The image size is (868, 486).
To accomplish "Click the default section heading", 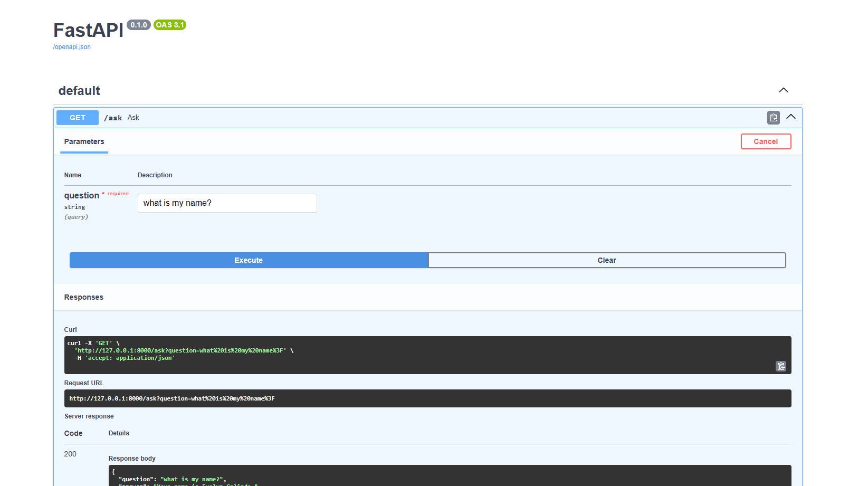I will (x=79, y=91).
